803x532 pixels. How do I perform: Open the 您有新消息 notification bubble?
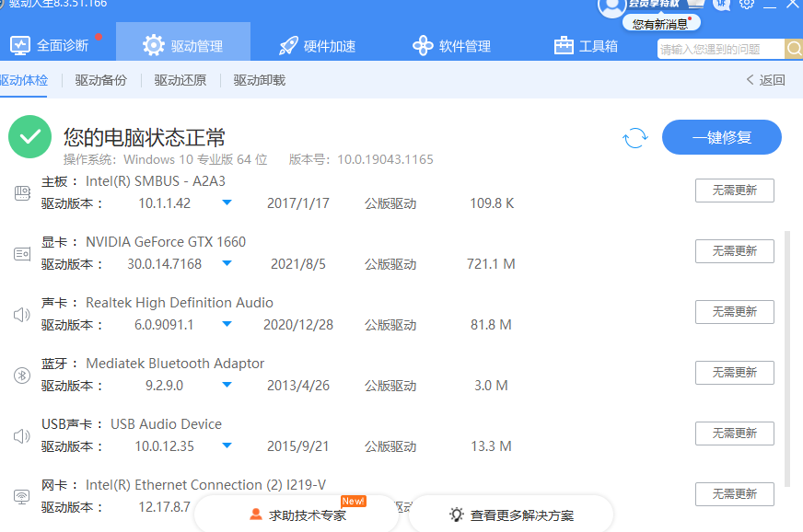pos(660,24)
